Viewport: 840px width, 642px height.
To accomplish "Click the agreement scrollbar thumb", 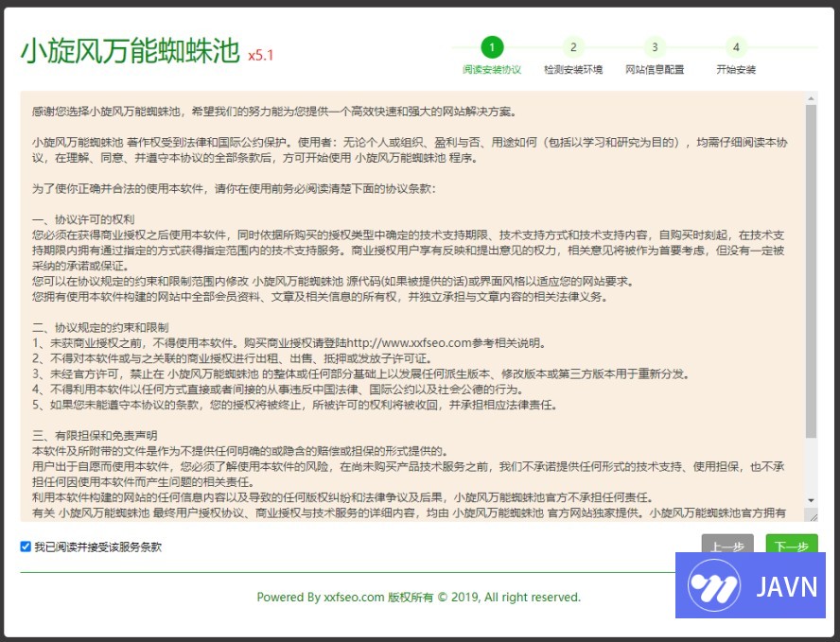I will click(x=811, y=271).
